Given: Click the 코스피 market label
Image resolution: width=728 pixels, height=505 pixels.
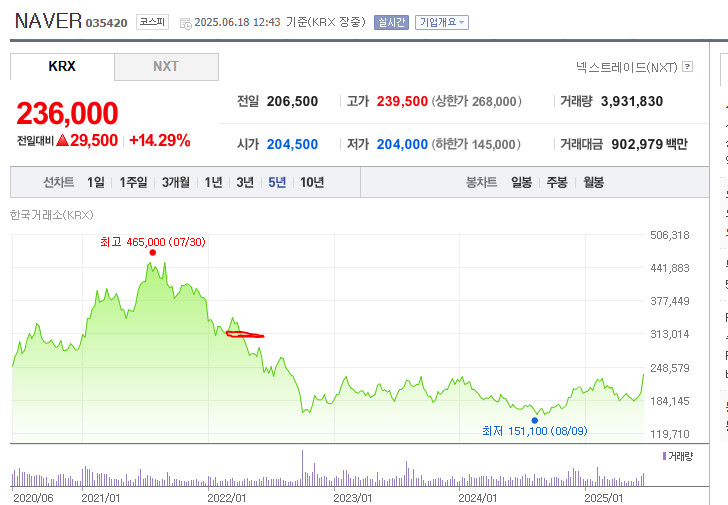Looking at the screenshot, I should click(152, 22).
